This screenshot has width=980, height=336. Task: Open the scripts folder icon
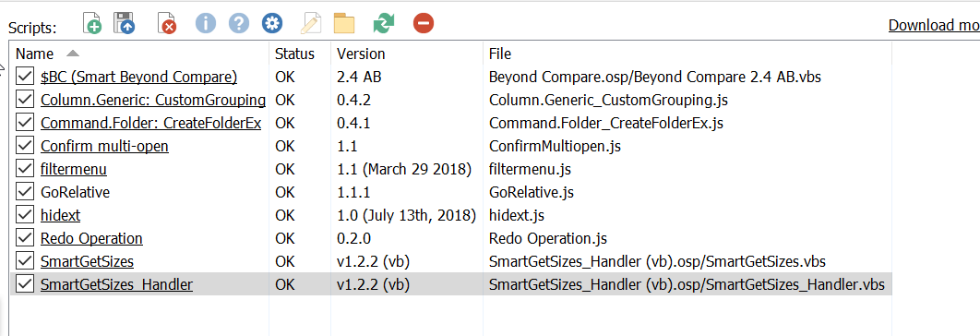click(x=344, y=23)
